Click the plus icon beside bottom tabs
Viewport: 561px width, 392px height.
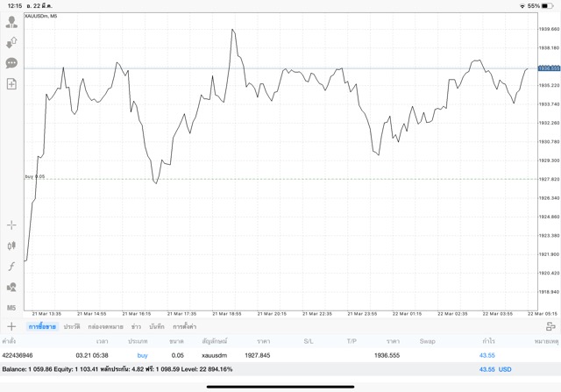pos(11,326)
